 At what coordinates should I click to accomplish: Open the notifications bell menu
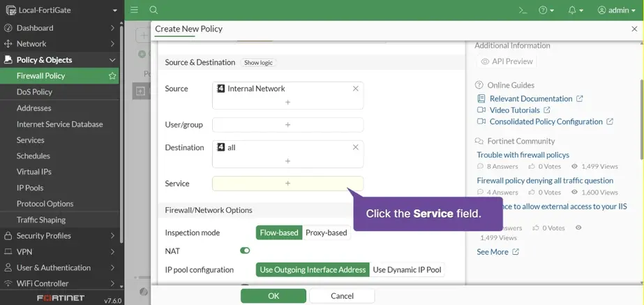pyautogui.click(x=576, y=10)
